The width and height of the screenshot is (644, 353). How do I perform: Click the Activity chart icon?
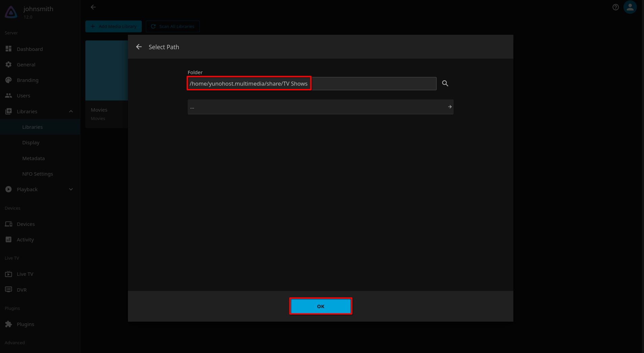tap(8, 239)
